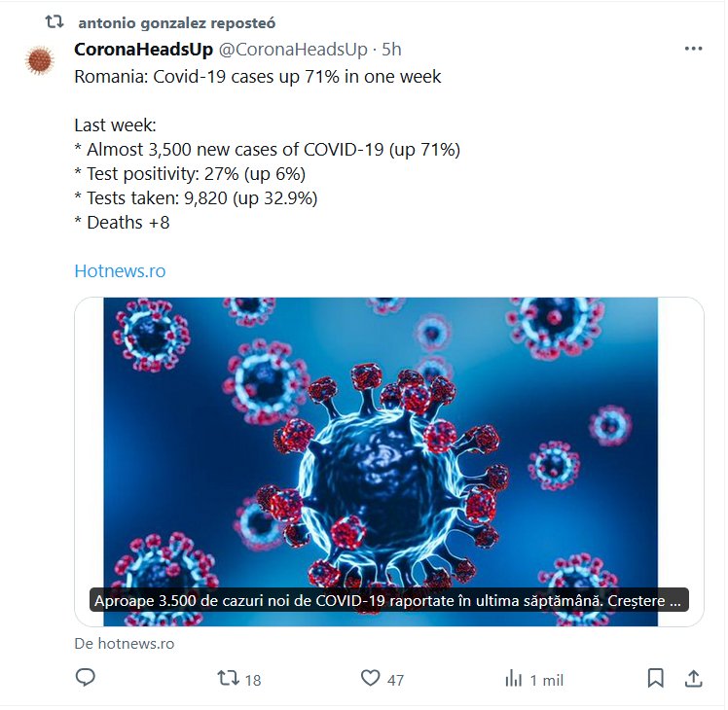Click the CoronaHeadsUp display name
The image size is (728, 710).
pos(143,50)
